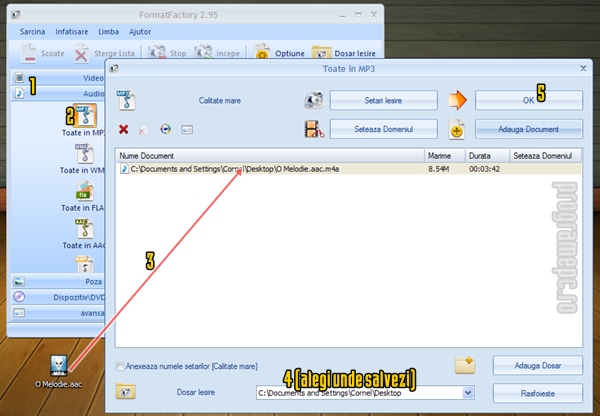Click the Adauga Dosar button
The image size is (600, 416).
tap(538, 365)
